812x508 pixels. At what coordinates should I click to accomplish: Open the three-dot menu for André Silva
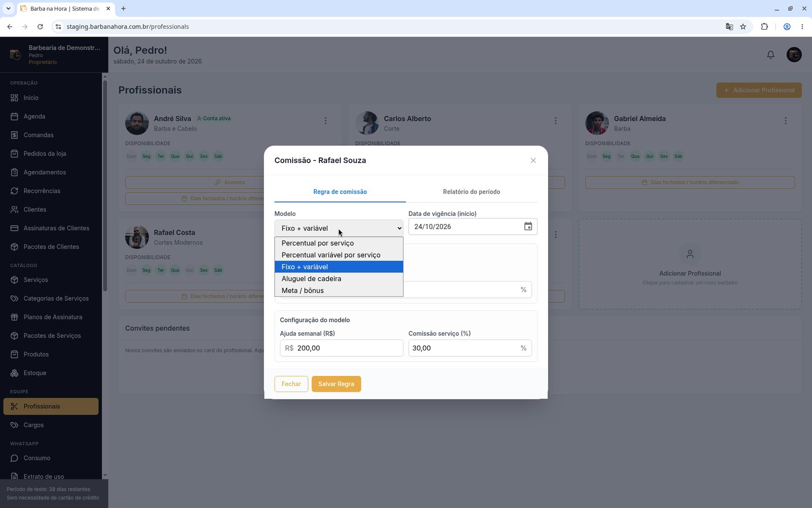pos(325,121)
